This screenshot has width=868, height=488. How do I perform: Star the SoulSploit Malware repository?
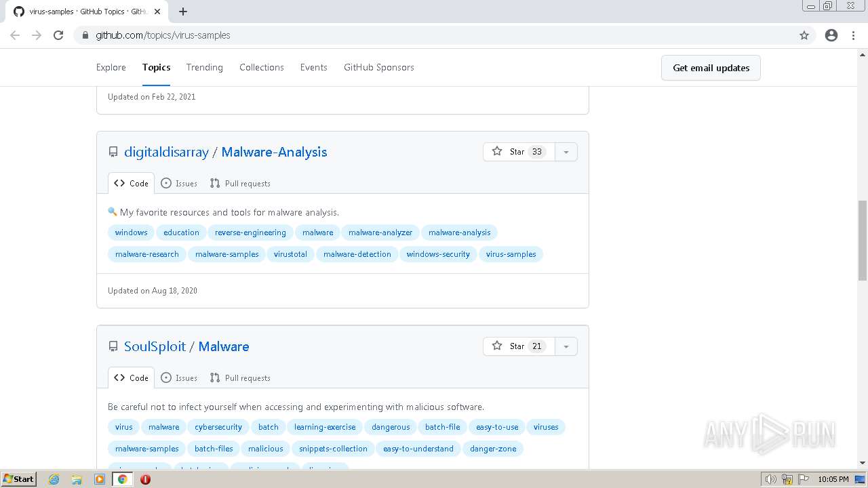pos(519,346)
